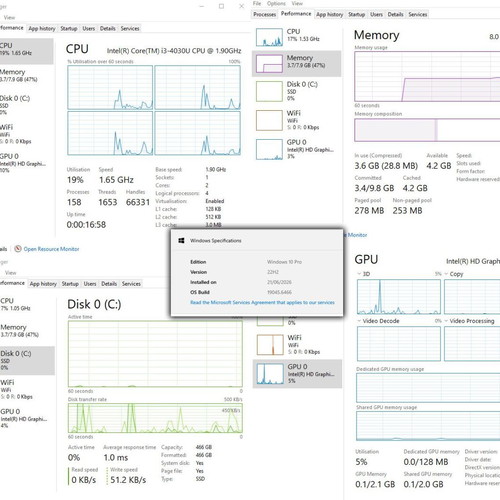
Task: Select GPU 0 item in CPU window sidebar
Action: click(26, 163)
